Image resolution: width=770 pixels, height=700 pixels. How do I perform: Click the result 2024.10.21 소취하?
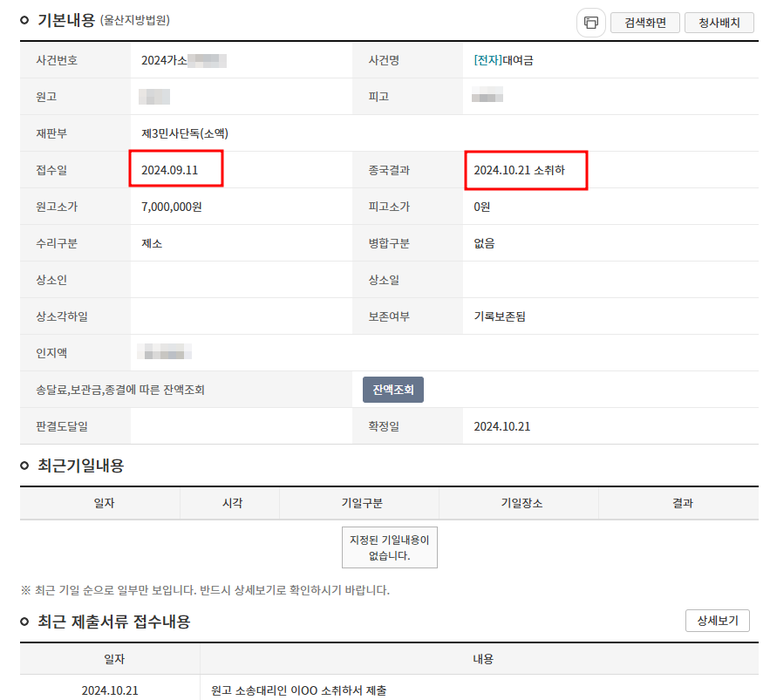tap(519, 170)
